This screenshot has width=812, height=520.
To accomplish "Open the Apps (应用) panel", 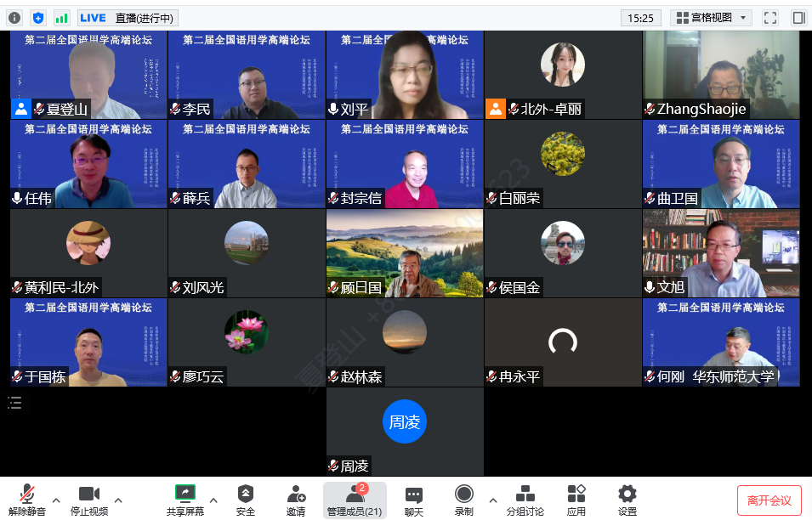I will 576,500.
